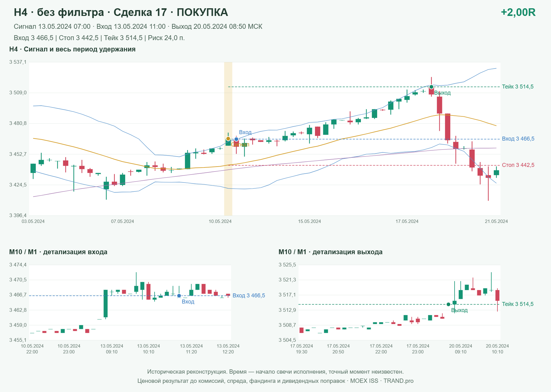Image resolution: width=551 pixels, height=392 pixels.
Task: Select the red 'Стоп 3 442,5' label
Action: click(x=518, y=165)
